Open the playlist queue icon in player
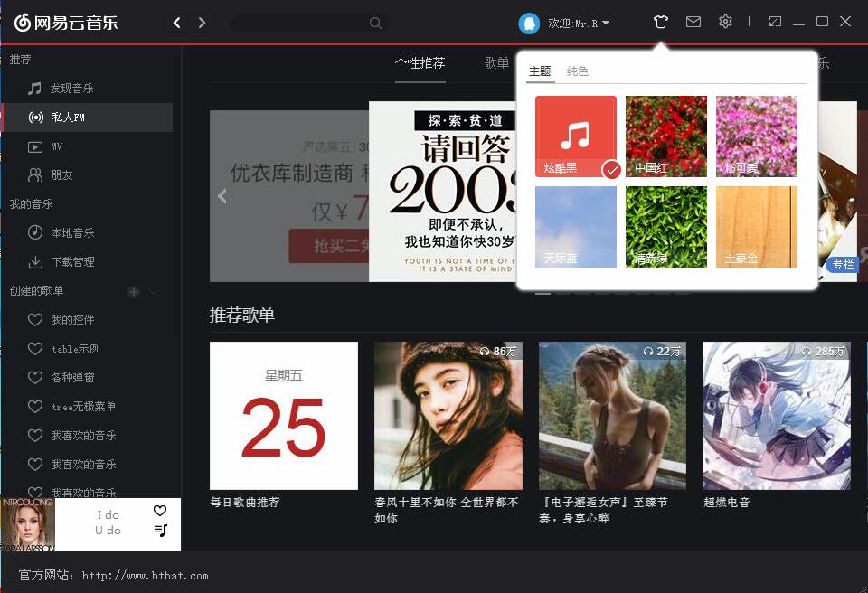 pos(160,531)
